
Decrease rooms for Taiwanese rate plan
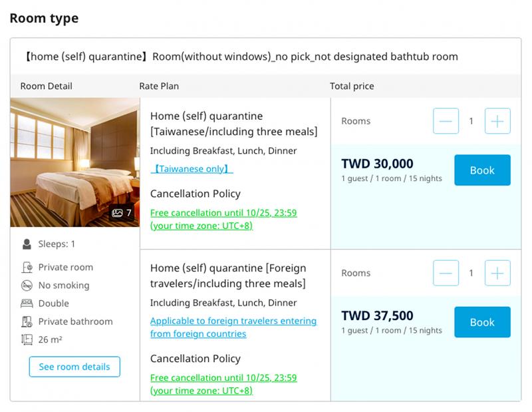[446, 121]
